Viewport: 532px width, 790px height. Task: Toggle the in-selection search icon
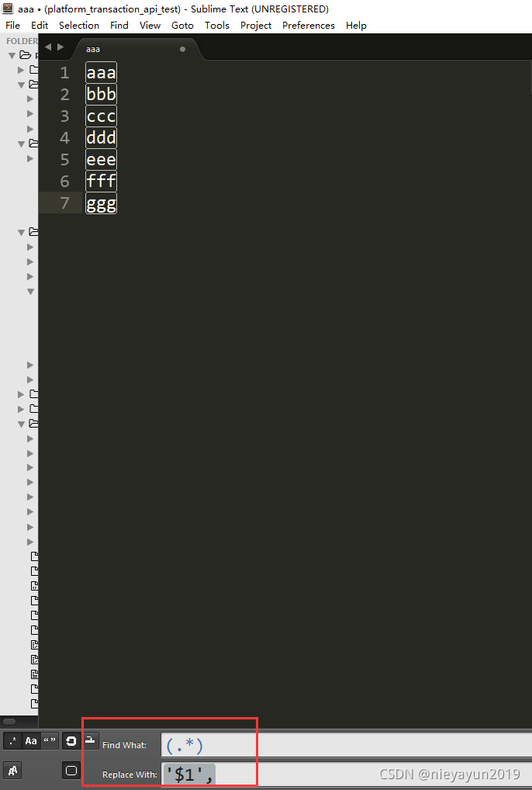[x=90, y=740]
